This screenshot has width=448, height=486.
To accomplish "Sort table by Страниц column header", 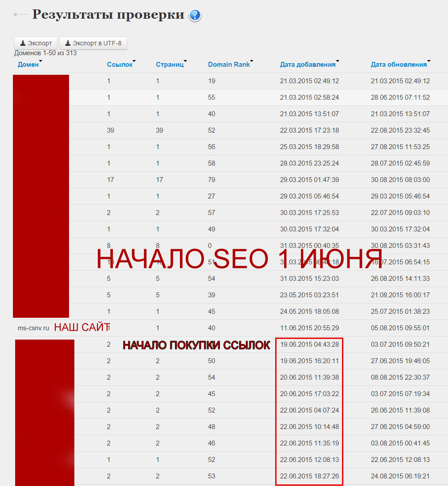I will click(170, 65).
